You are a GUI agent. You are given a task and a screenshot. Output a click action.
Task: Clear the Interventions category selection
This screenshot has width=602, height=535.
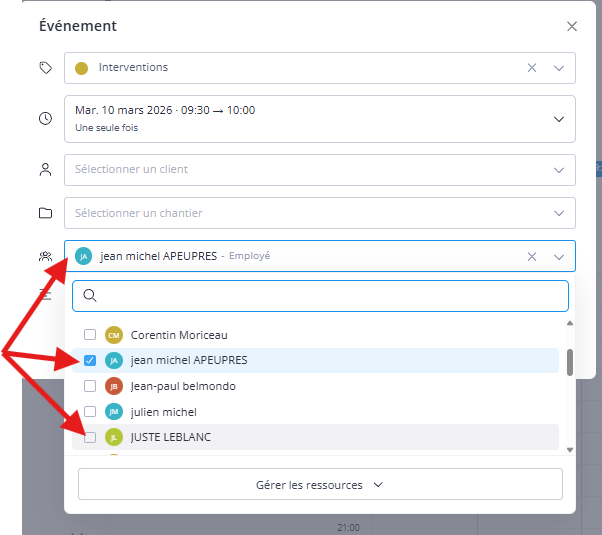[x=532, y=68]
